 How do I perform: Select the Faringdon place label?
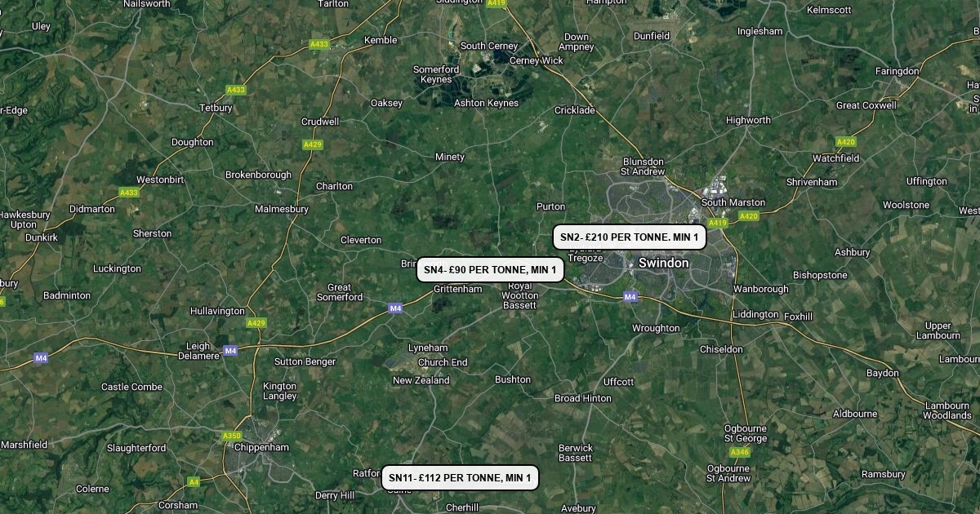[897, 71]
